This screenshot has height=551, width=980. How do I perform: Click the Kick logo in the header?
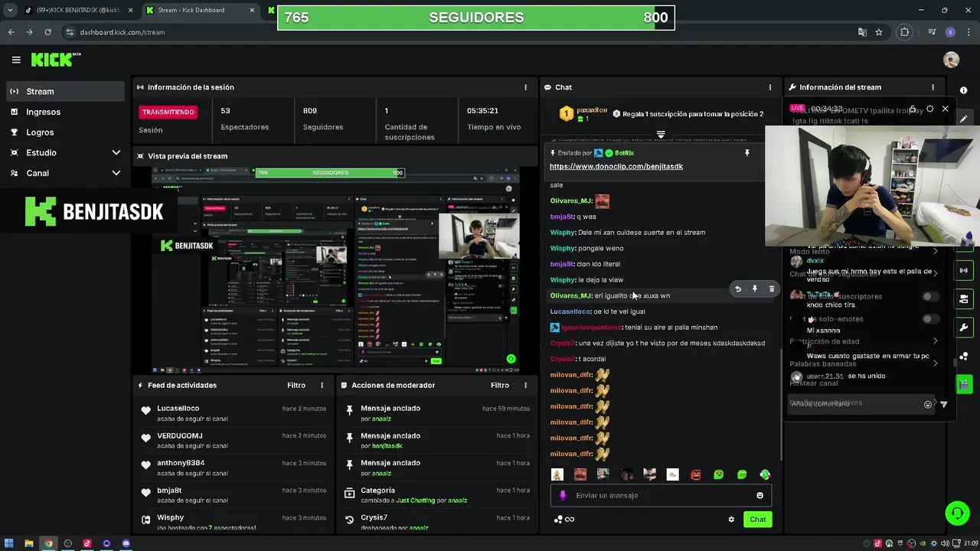coord(56,60)
